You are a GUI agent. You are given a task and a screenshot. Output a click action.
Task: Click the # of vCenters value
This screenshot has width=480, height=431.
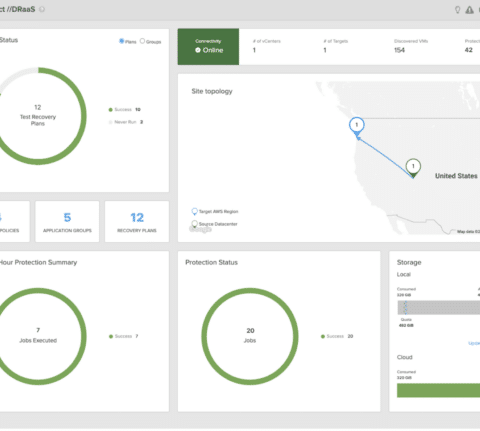click(254, 50)
